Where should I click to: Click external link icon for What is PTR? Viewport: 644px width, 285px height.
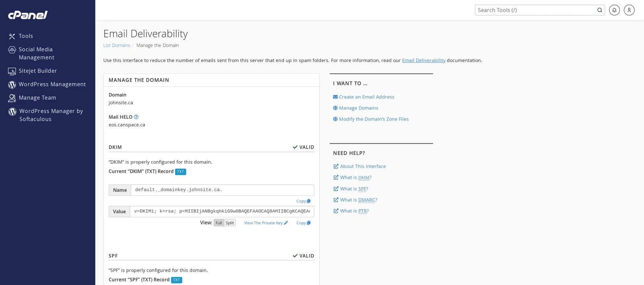(x=336, y=211)
